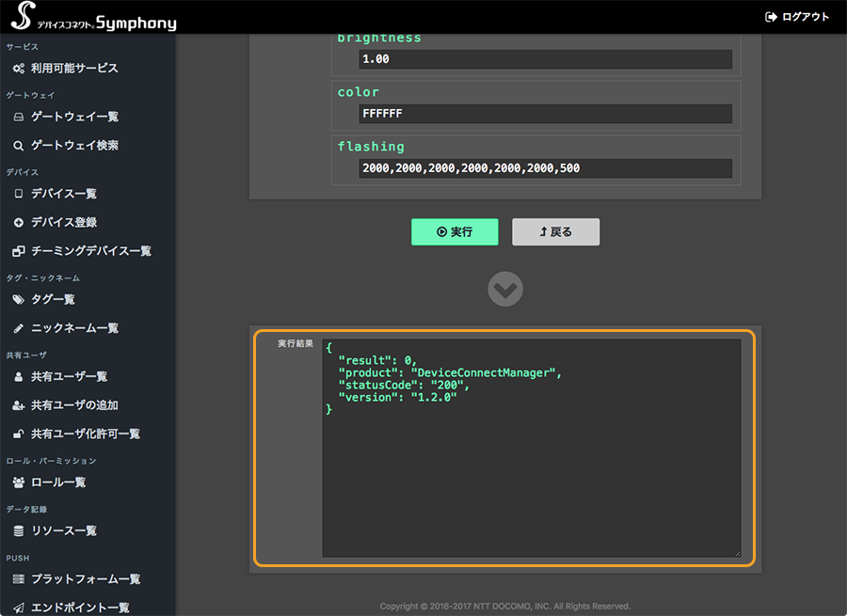
Task: Select デバイス一覧 in the sidebar
Action: (64, 194)
